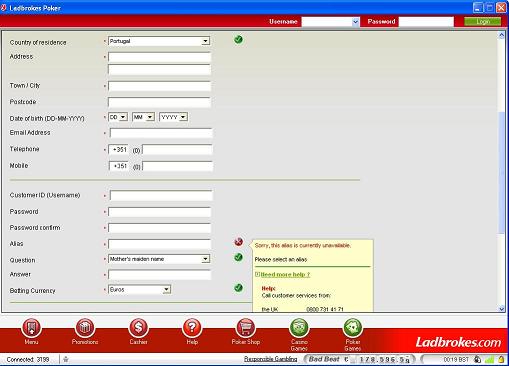
Task: Launch the Poker Games icon
Action: 353,328
